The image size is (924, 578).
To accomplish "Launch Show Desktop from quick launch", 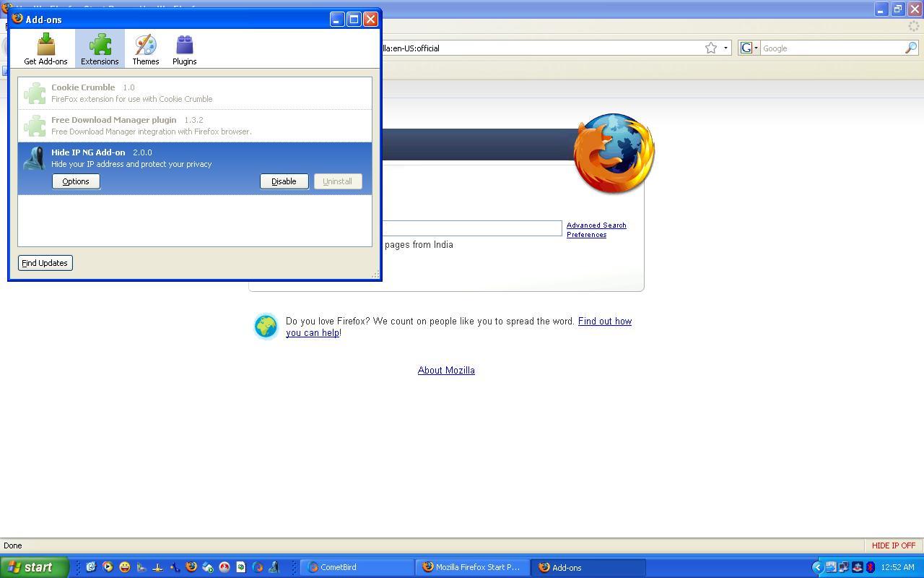I will [x=91, y=567].
